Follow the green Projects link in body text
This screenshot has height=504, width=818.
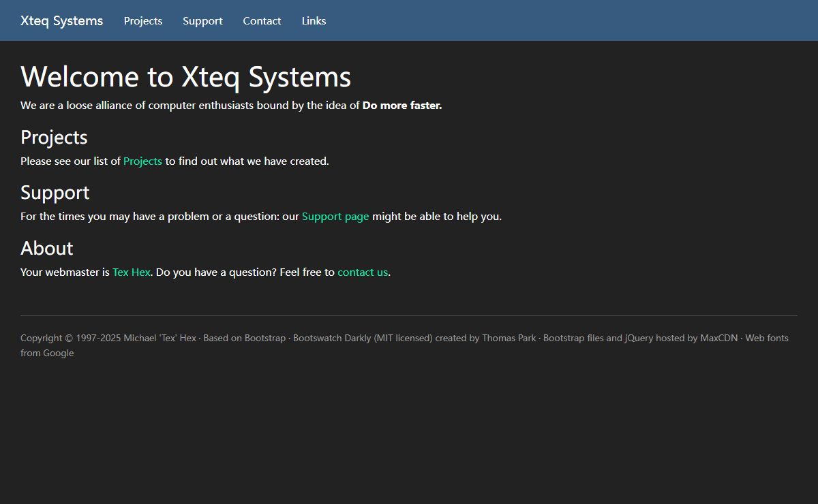[142, 161]
